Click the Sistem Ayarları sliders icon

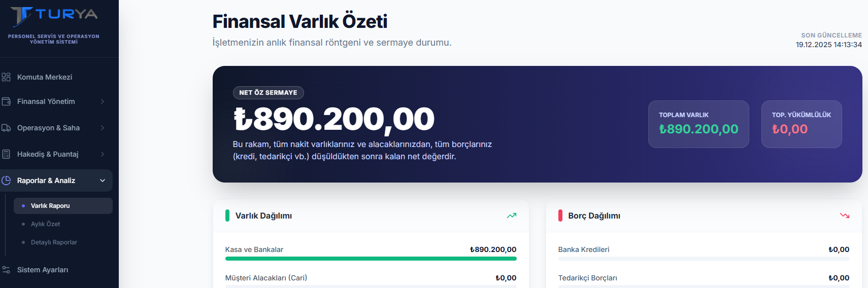pyautogui.click(x=6, y=270)
